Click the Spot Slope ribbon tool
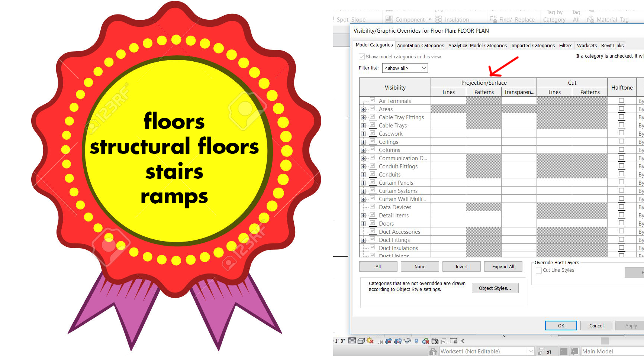The image size is (644, 356). coord(351,20)
